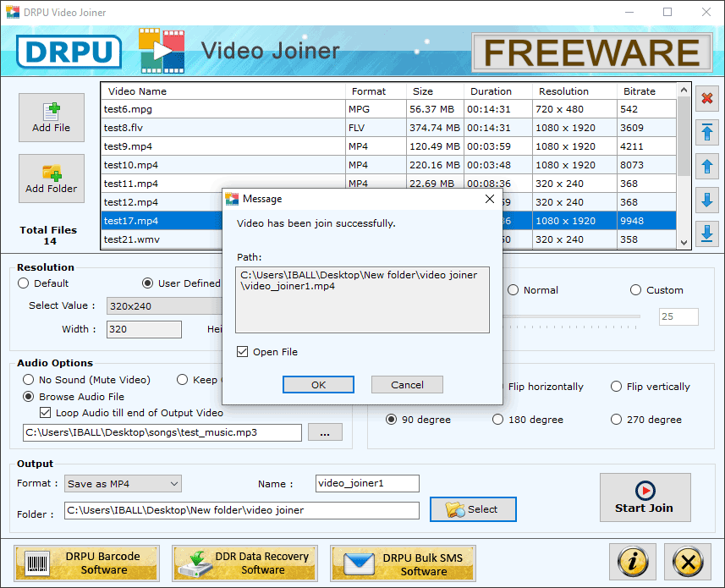The image size is (725, 588).
Task: Select Custom radio option
Action: (x=656, y=290)
